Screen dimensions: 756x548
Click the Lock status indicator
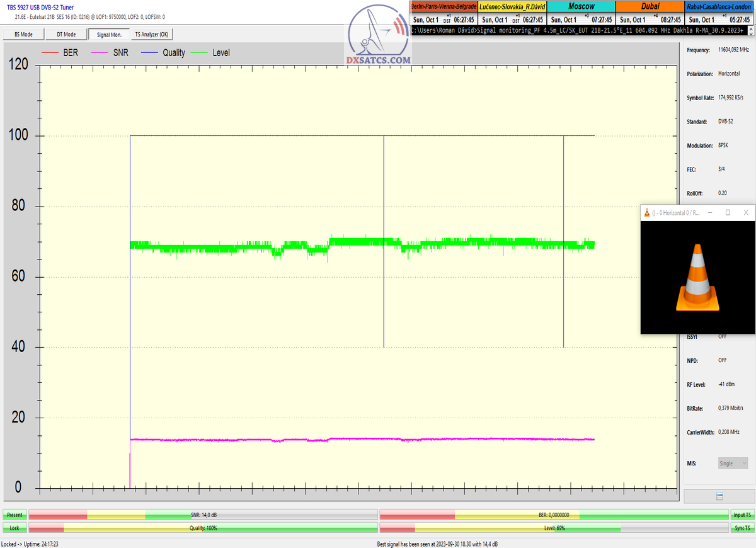point(14,528)
